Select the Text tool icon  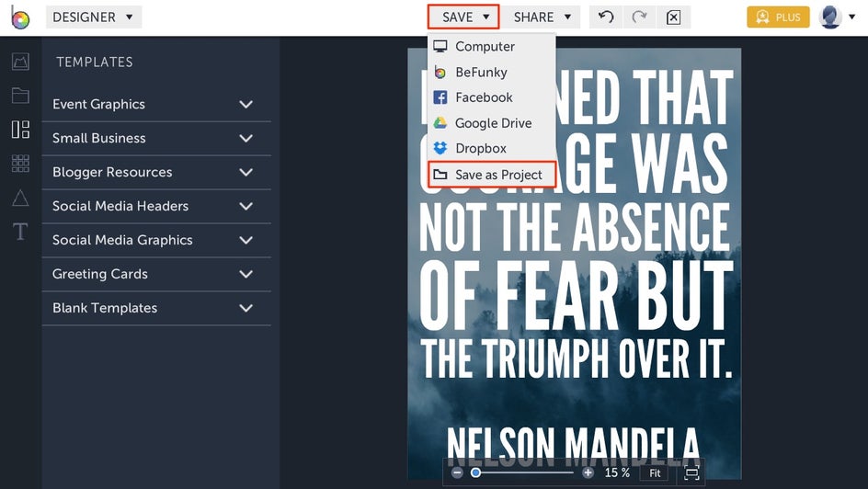(x=20, y=232)
